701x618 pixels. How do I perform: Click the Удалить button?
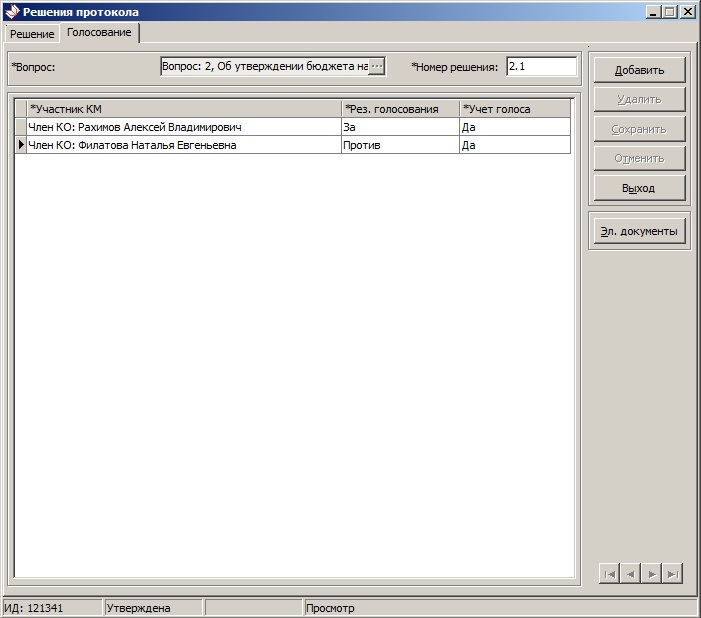(x=639, y=99)
